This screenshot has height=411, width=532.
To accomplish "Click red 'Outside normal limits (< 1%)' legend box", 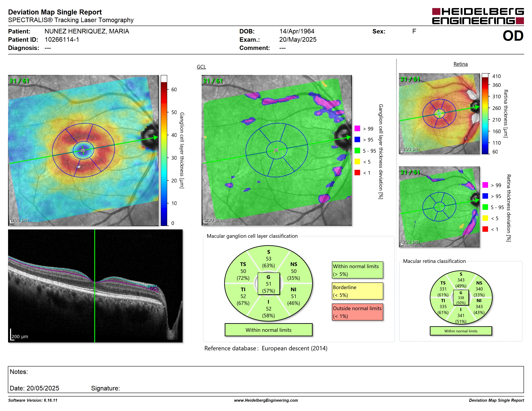I will [357, 312].
